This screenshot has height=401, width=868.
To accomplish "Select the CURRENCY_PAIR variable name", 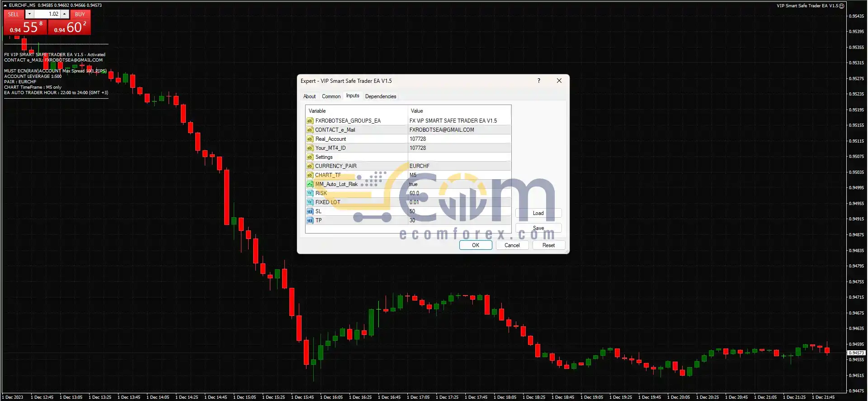I will pyautogui.click(x=336, y=166).
